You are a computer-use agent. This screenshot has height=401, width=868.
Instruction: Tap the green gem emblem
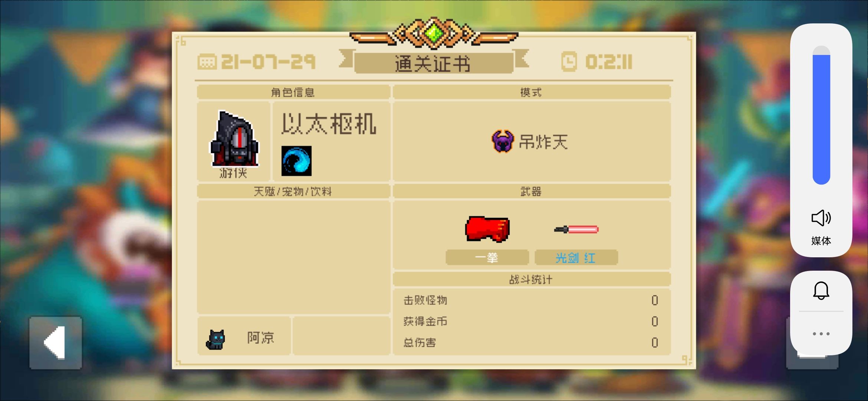(x=434, y=33)
